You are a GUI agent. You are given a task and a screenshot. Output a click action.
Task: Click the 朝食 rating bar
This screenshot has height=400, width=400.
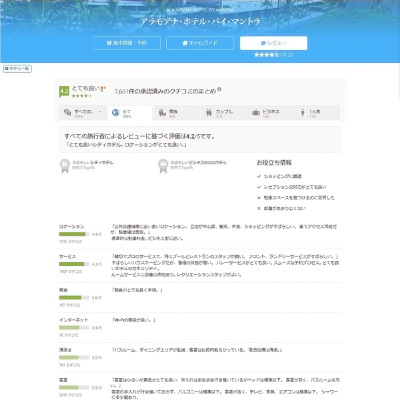point(74,297)
